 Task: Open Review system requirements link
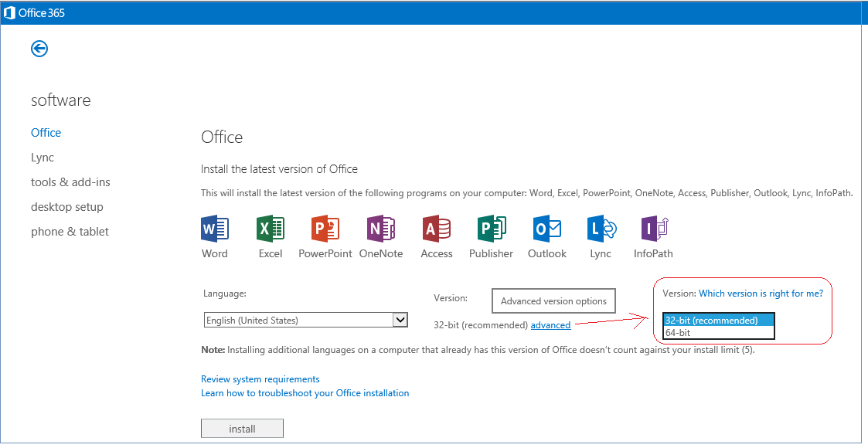[x=260, y=379]
